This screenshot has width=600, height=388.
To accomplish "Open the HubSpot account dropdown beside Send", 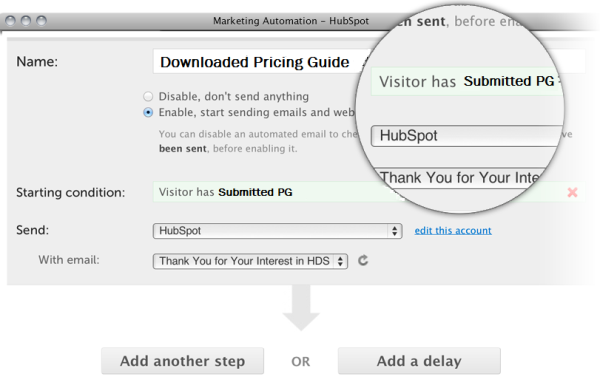I will click(277, 231).
